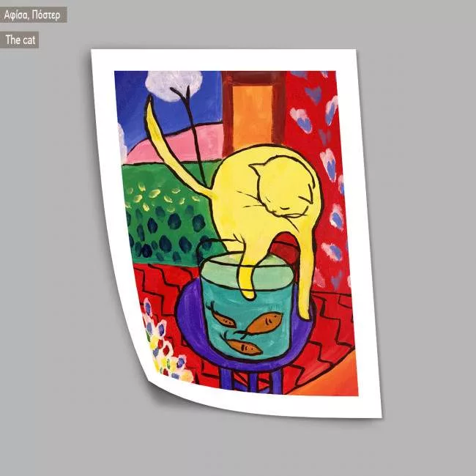Click the orange door panel at top
This screenshot has width=476, height=476.
(x=252, y=110)
